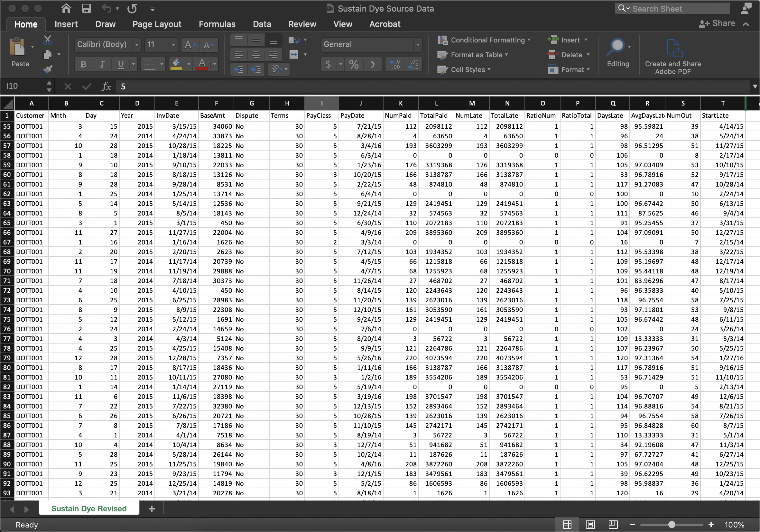
Task: Toggle Underline formatting on selected cell
Action: 121,64
